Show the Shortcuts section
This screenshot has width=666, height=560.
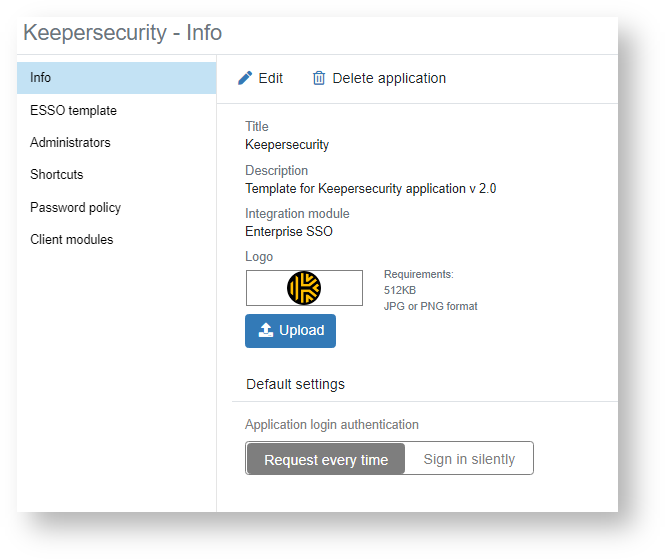pos(57,174)
